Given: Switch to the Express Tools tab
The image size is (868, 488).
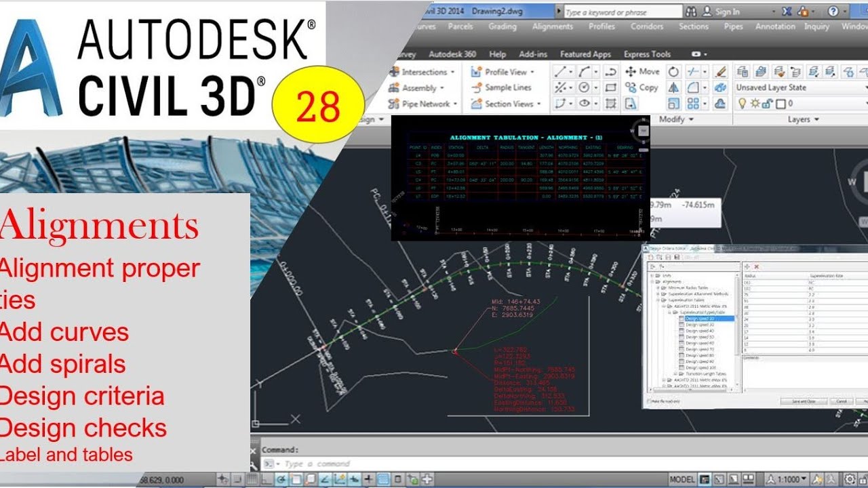Looking at the screenshot, I should tap(647, 54).
